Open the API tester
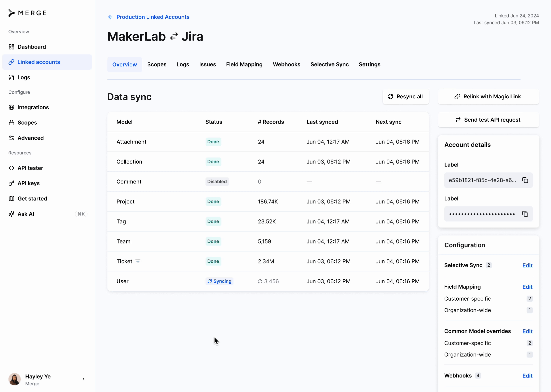 click(x=47, y=168)
